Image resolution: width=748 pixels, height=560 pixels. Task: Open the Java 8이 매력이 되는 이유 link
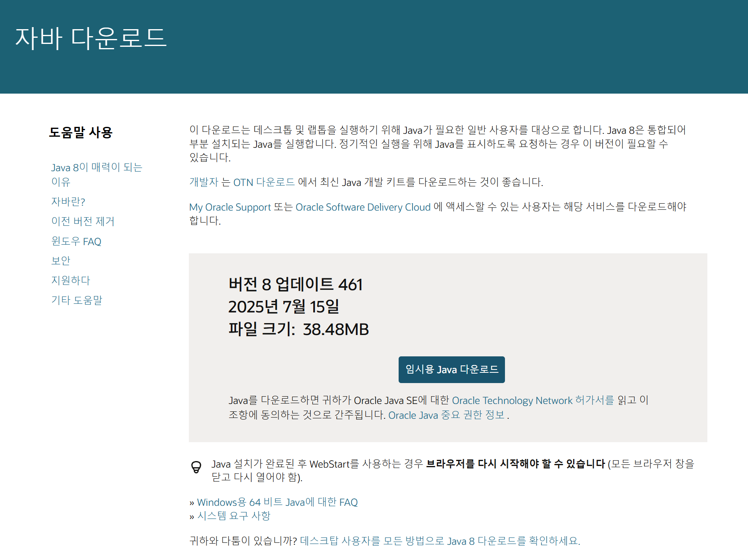click(96, 174)
